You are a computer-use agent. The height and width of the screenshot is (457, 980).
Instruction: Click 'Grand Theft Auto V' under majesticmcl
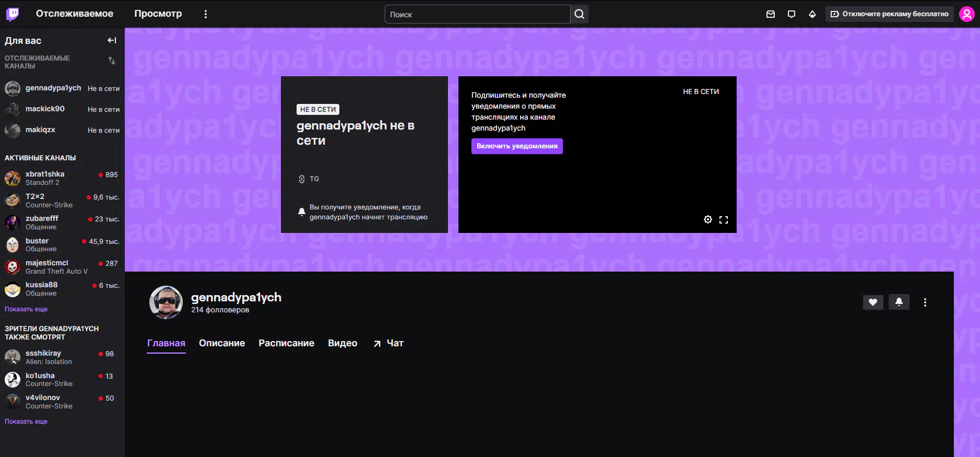[56, 272]
